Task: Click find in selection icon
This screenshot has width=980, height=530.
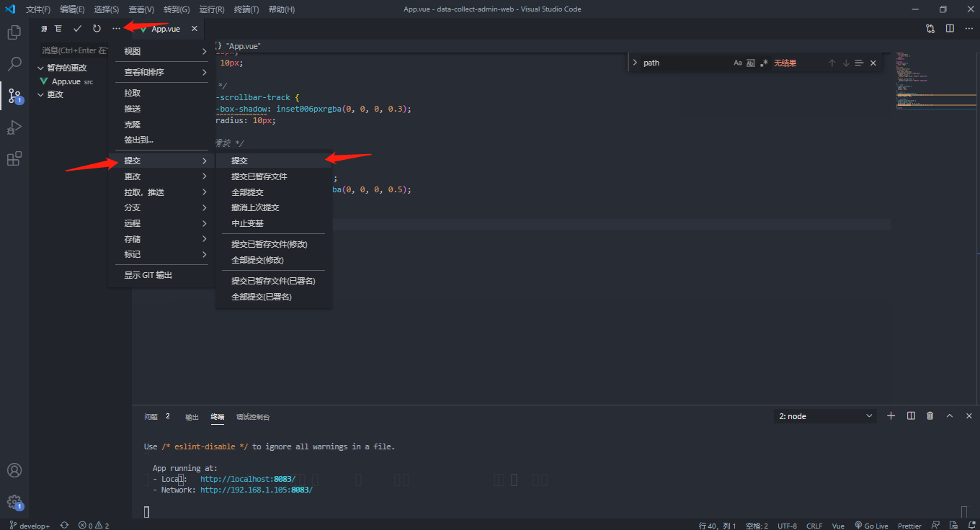Action: [x=859, y=63]
